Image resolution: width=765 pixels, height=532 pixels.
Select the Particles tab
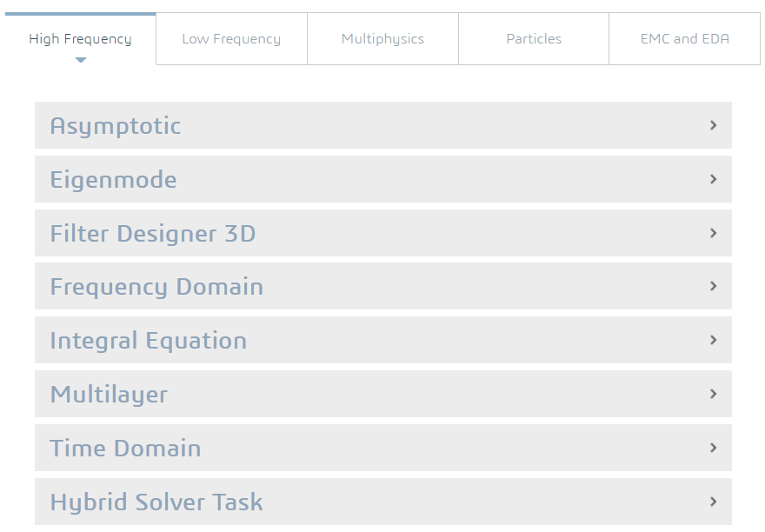pos(534,39)
